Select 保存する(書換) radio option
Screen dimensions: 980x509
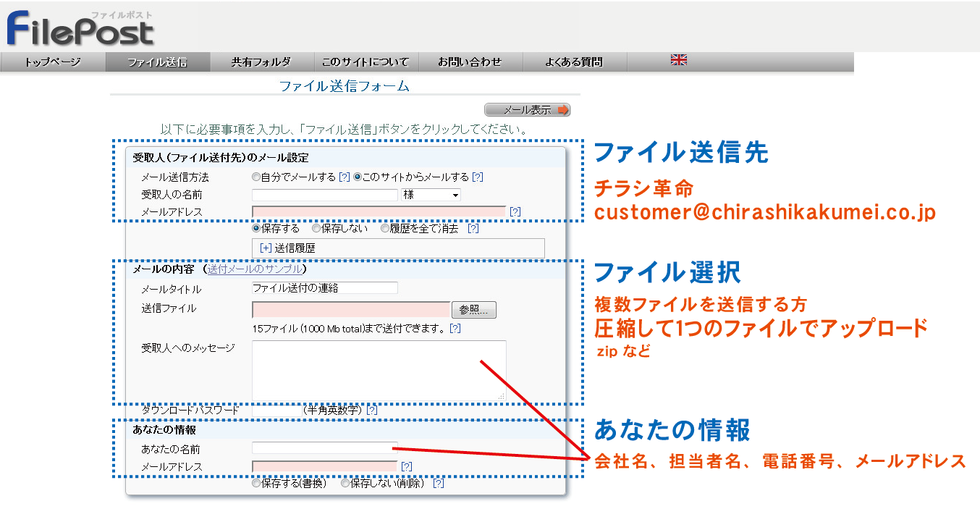[256, 483]
